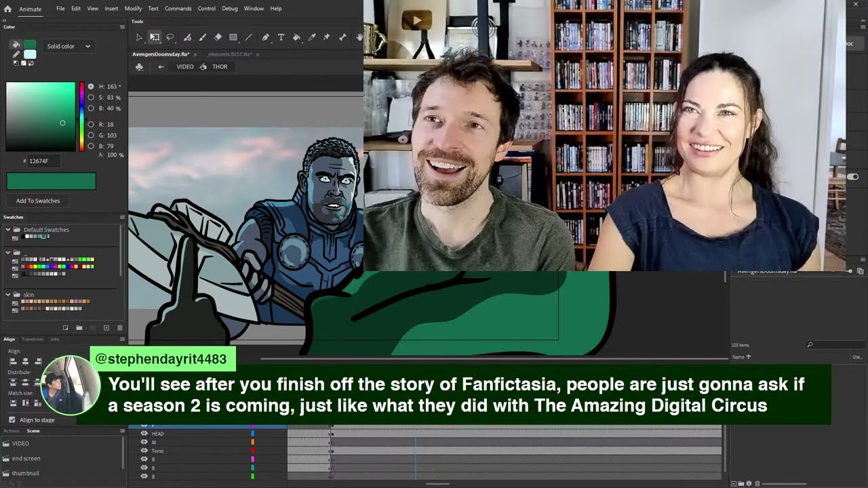This screenshot has width=868, height=488.
Task: Open the Solid color type dropdown
Action: pos(68,46)
